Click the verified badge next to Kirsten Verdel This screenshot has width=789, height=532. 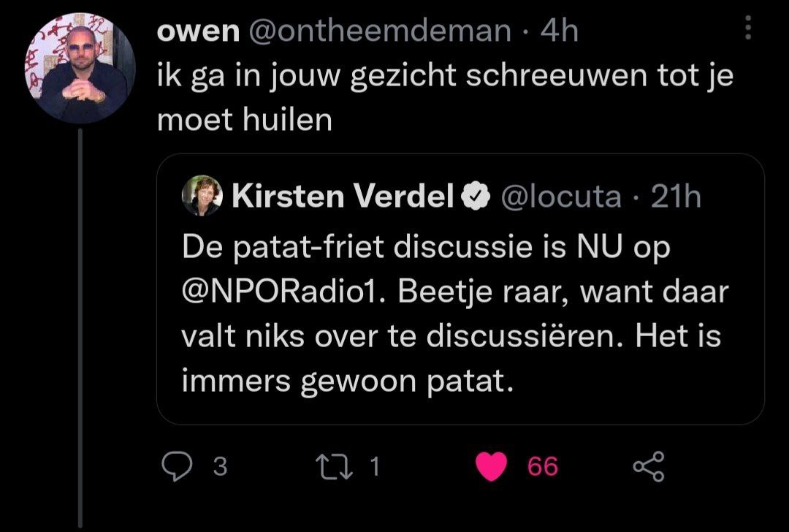tap(474, 197)
